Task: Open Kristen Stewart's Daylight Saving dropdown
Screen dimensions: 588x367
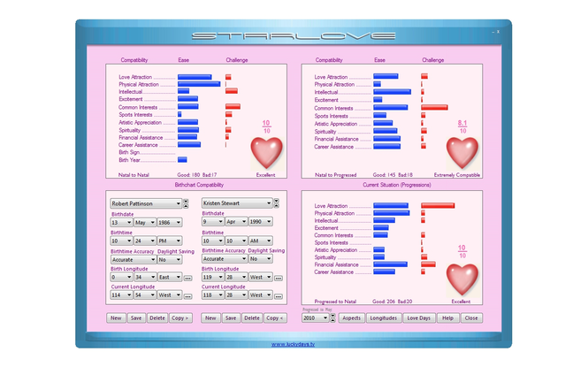Action: (x=269, y=259)
